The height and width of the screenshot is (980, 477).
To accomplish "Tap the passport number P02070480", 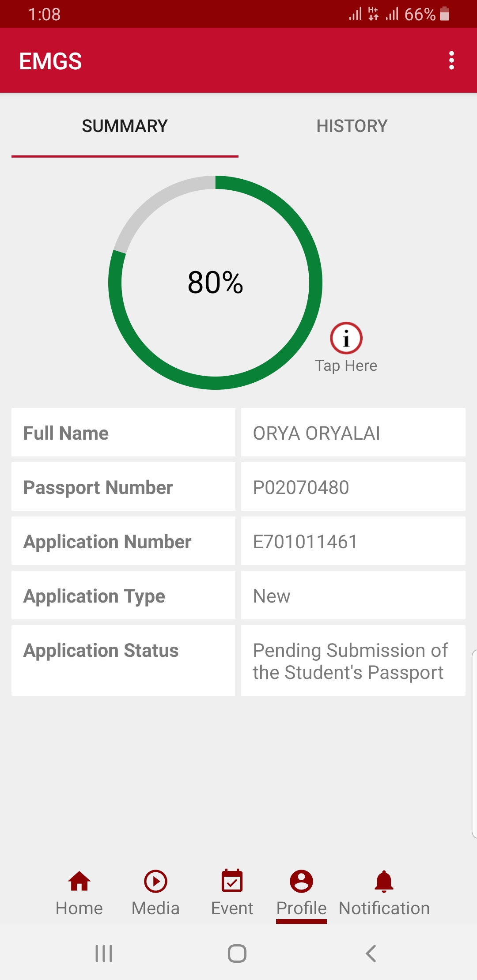I will pos(301,488).
